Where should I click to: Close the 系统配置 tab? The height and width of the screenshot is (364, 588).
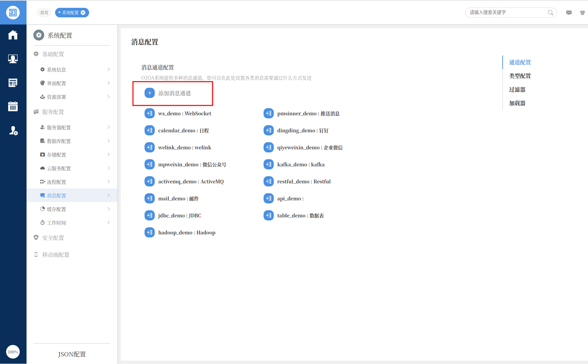[x=83, y=13]
